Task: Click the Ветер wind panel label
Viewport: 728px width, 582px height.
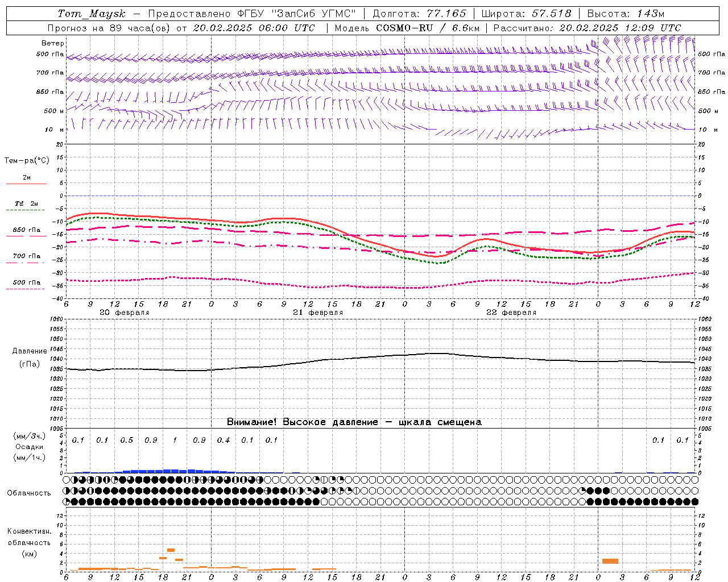Action: tap(53, 43)
